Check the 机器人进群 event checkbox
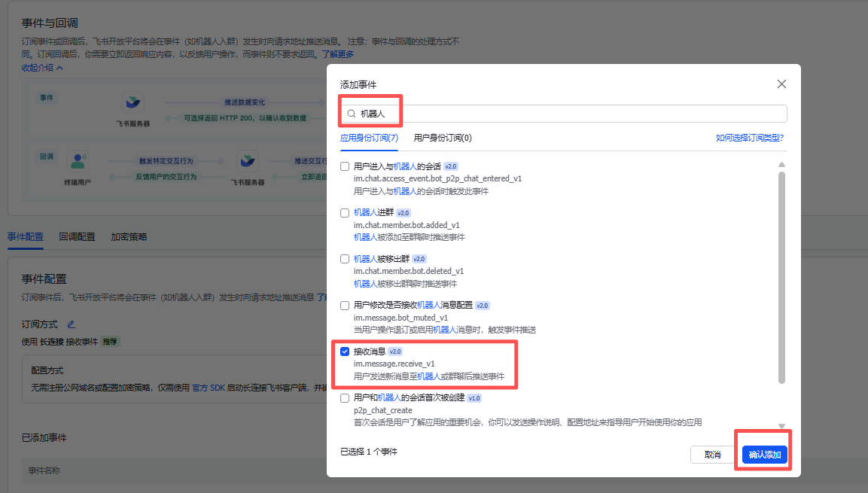This screenshot has width=868, height=493. pyautogui.click(x=344, y=212)
